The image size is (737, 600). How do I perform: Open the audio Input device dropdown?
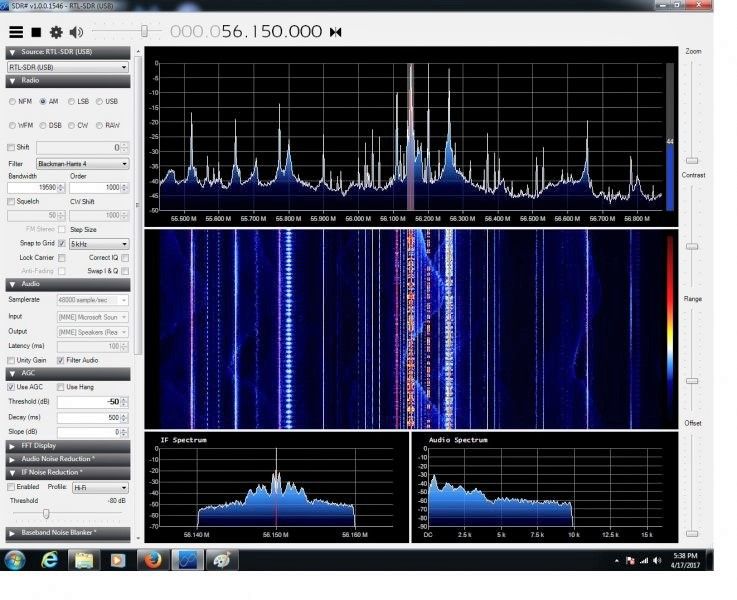click(x=93, y=317)
